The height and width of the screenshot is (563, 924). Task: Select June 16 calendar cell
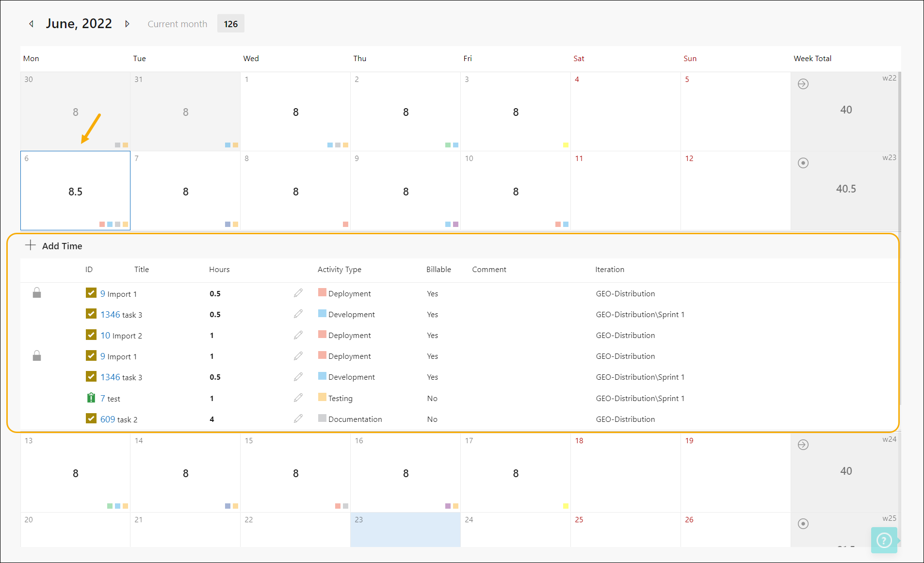coord(405,473)
